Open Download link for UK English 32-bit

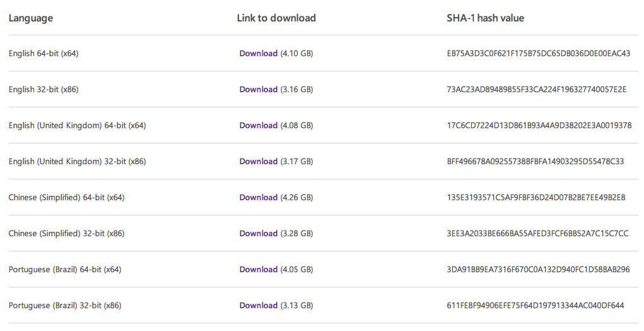259,161
